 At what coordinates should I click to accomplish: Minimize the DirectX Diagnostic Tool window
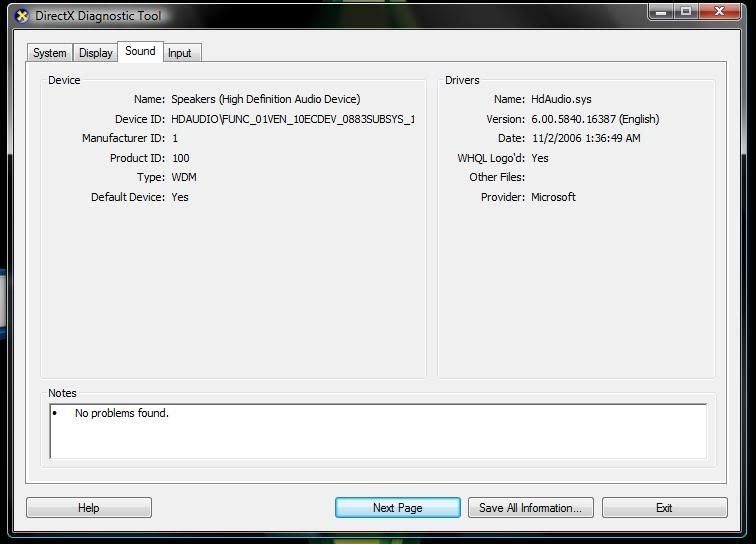[662, 12]
